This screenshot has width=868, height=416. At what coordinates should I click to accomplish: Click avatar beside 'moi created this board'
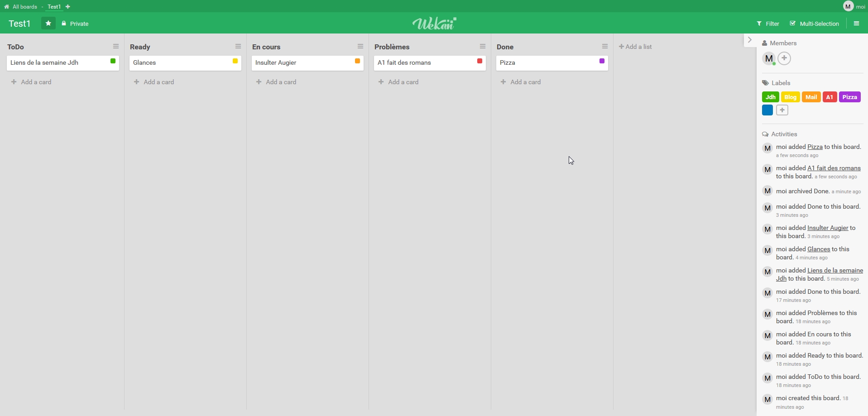(x=767, y=400)
